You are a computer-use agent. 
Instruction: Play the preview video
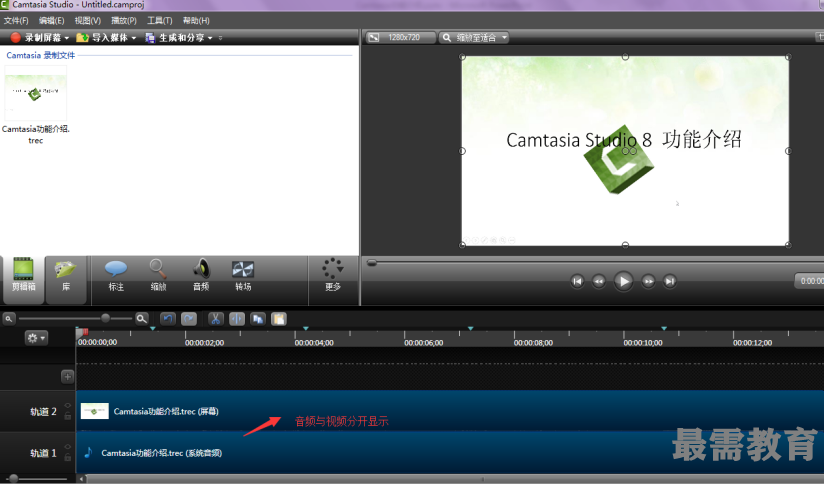[623, 281]
